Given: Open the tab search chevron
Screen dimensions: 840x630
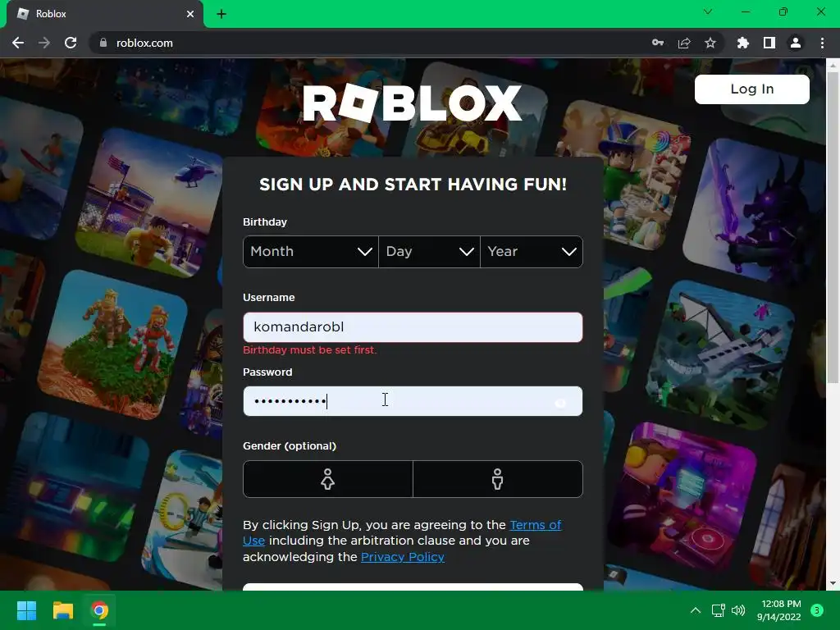Looking at the screenshot, I should pyautogui.click(x=708, y=11).
